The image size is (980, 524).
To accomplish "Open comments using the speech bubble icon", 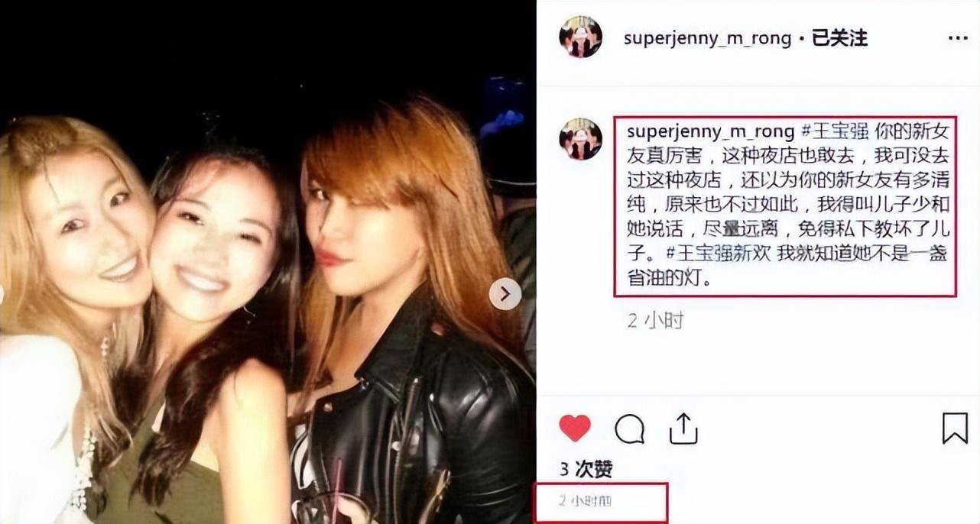I will point(629,429).
